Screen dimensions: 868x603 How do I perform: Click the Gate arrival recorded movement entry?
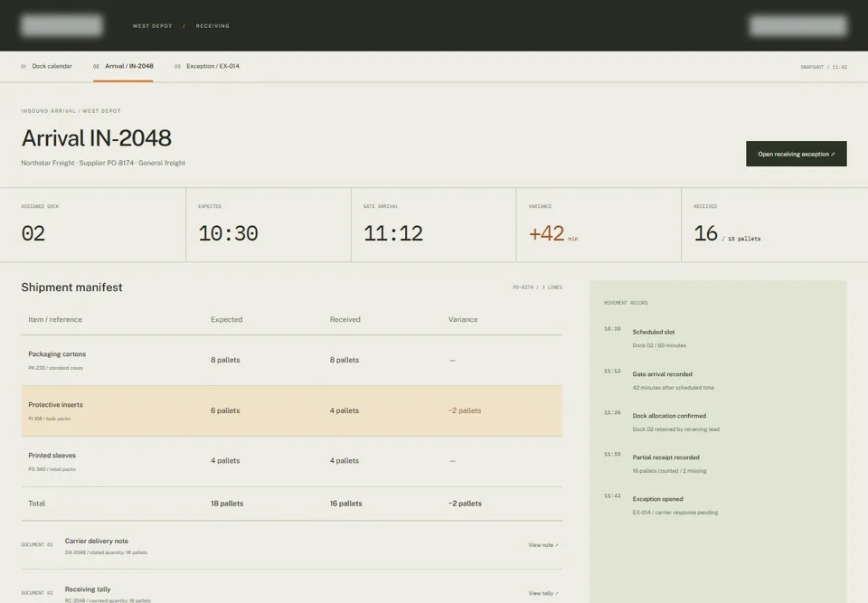pyautogui.click(x=662, y=374)
